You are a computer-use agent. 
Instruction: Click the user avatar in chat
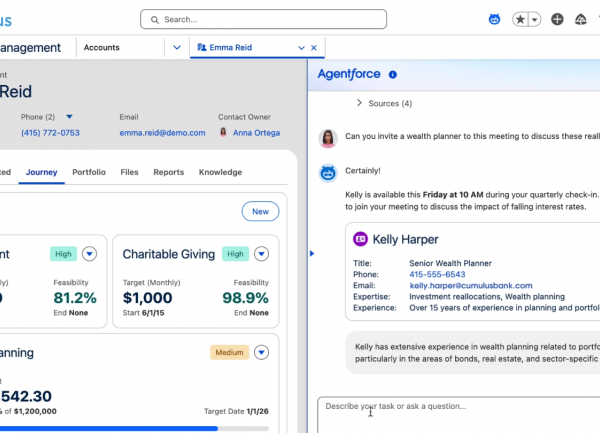[328, 138]
